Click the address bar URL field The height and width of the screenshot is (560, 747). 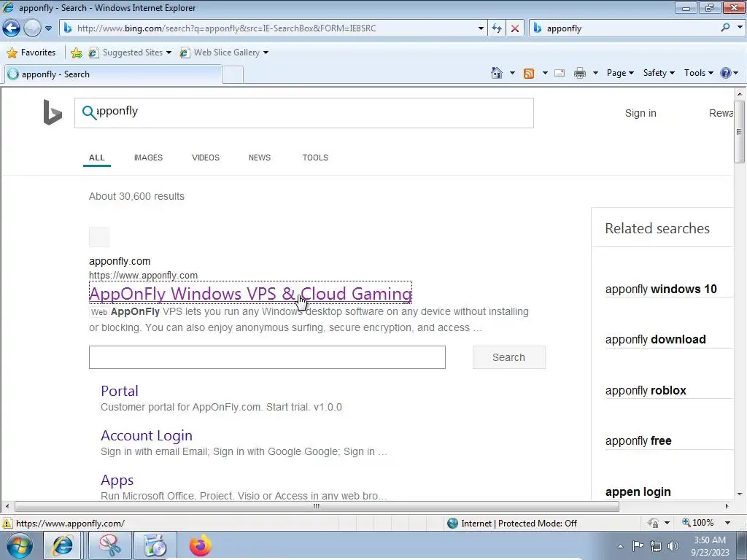coord(274,28)
